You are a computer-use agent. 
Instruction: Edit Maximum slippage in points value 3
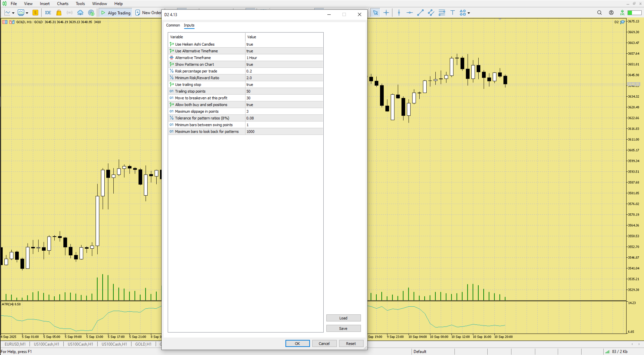284,111
